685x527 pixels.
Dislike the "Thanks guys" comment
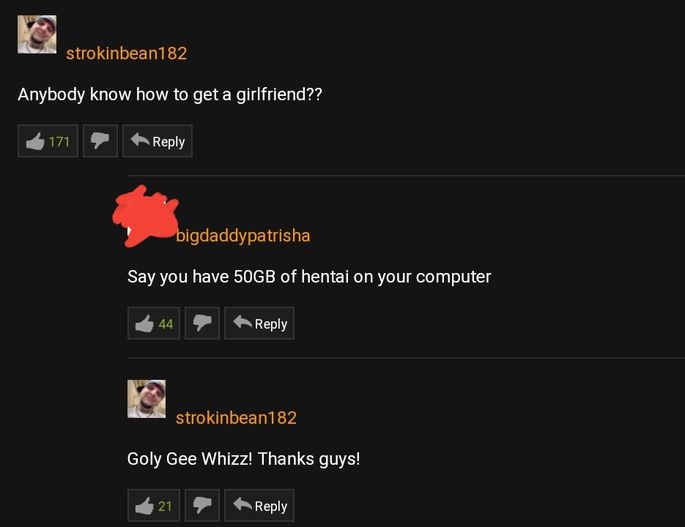pos(202,506)
